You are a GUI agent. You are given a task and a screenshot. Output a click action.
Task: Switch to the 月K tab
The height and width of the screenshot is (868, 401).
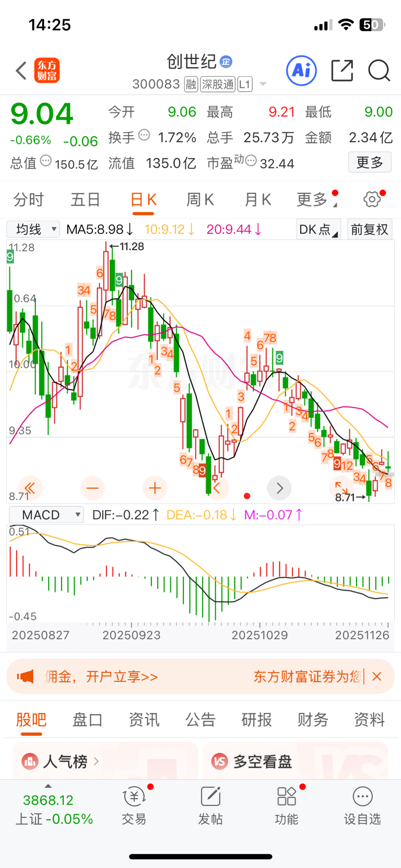coord(257,199)
